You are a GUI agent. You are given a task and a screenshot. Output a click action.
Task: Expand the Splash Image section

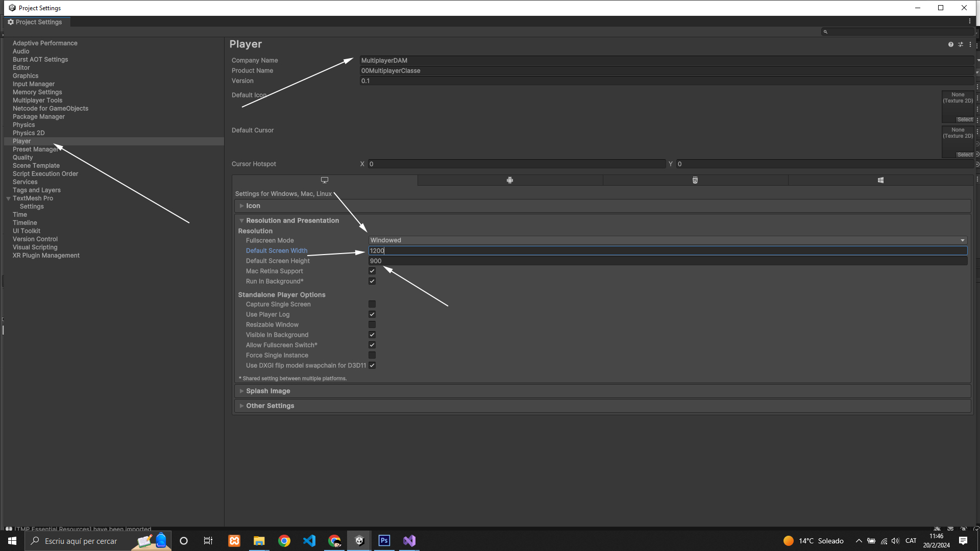(268, 391)
